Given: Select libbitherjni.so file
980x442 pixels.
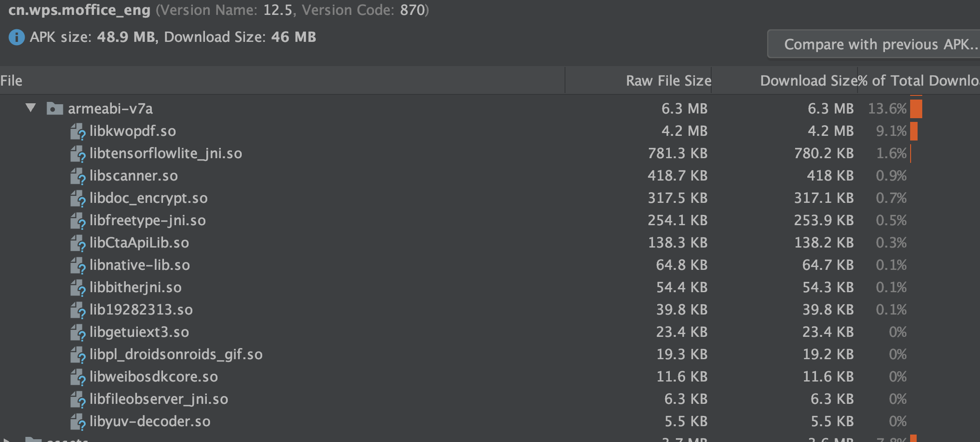Looking at the screenshot, I should pos(136,287).
